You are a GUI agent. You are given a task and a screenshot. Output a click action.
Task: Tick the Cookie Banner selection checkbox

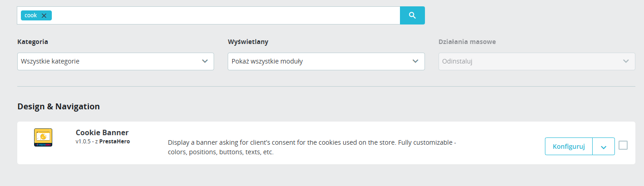tap(623, 145)
